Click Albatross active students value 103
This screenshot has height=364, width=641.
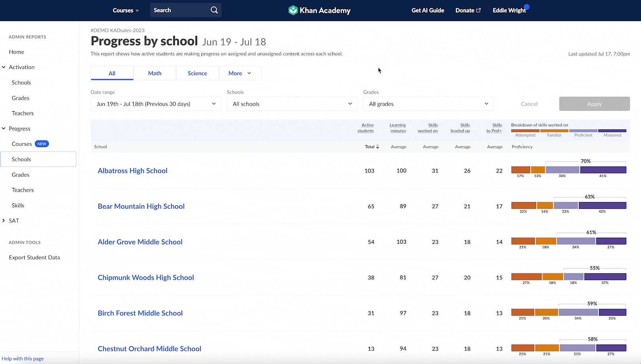click(x=369, y=171)
